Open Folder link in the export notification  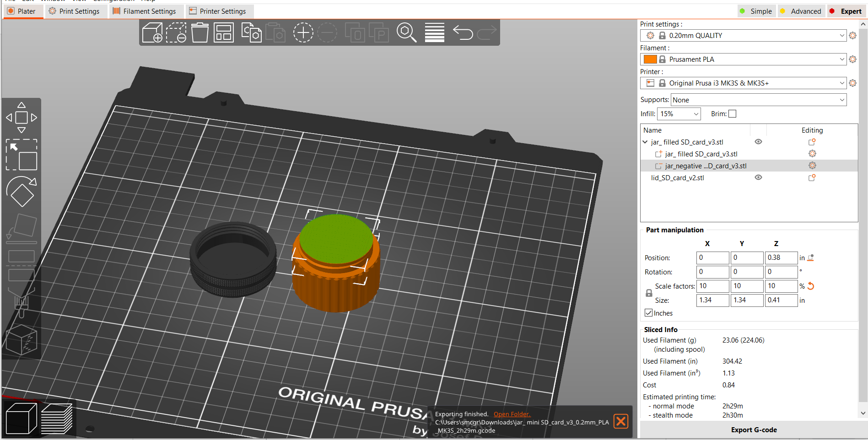pyautogui.click(x=512, y=414)
